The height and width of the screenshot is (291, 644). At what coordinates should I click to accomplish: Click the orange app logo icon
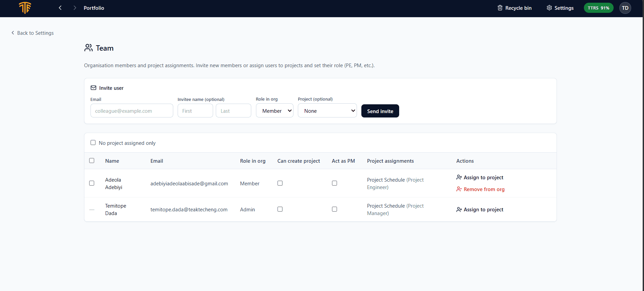(25, 8)
